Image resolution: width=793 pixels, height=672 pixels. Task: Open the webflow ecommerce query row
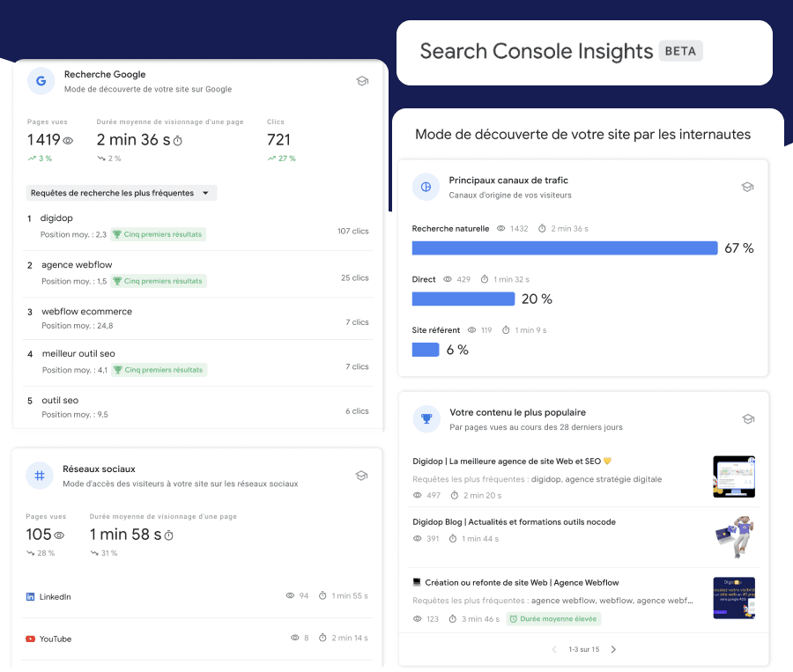pyautogui.click(x=198, y=319)
